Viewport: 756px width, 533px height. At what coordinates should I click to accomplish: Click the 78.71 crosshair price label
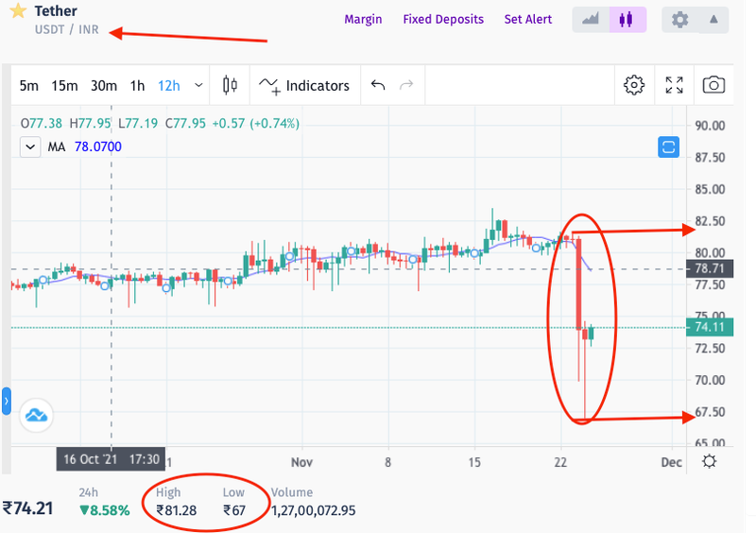click(x=710, y=268)
